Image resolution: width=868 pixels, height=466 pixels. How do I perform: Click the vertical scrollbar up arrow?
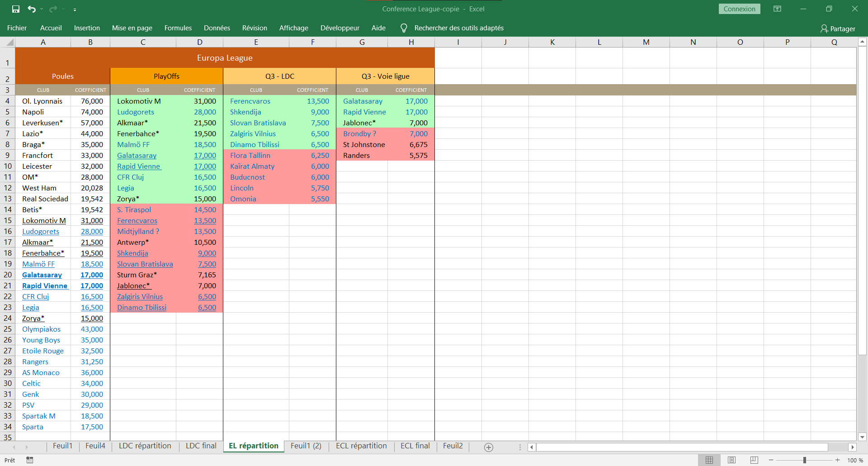point(862,42)
